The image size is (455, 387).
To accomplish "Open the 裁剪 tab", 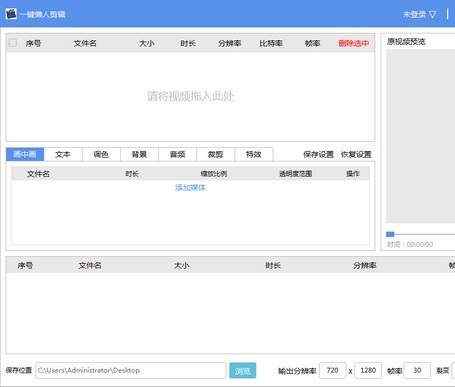I will point(215,154).
